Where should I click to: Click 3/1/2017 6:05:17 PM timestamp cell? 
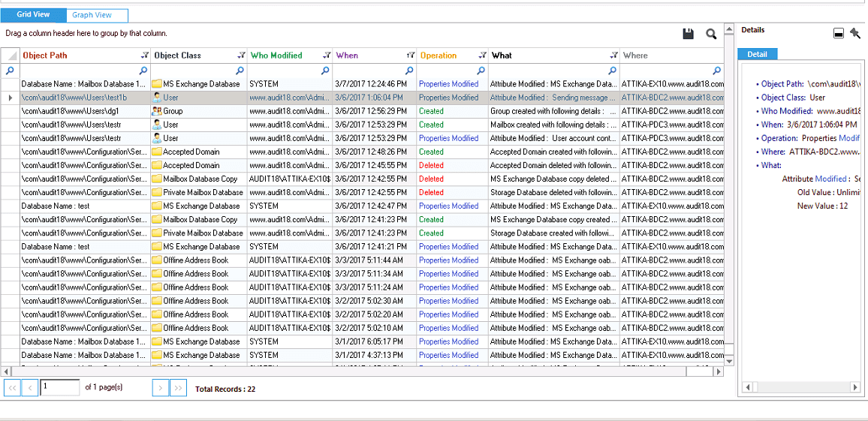pyautogui.click(x=375, y=341)
